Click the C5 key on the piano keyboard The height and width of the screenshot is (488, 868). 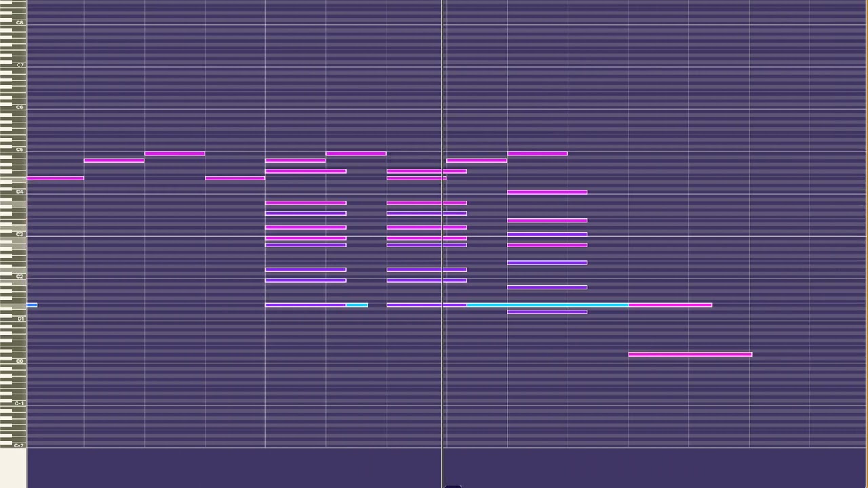[14, 150]
